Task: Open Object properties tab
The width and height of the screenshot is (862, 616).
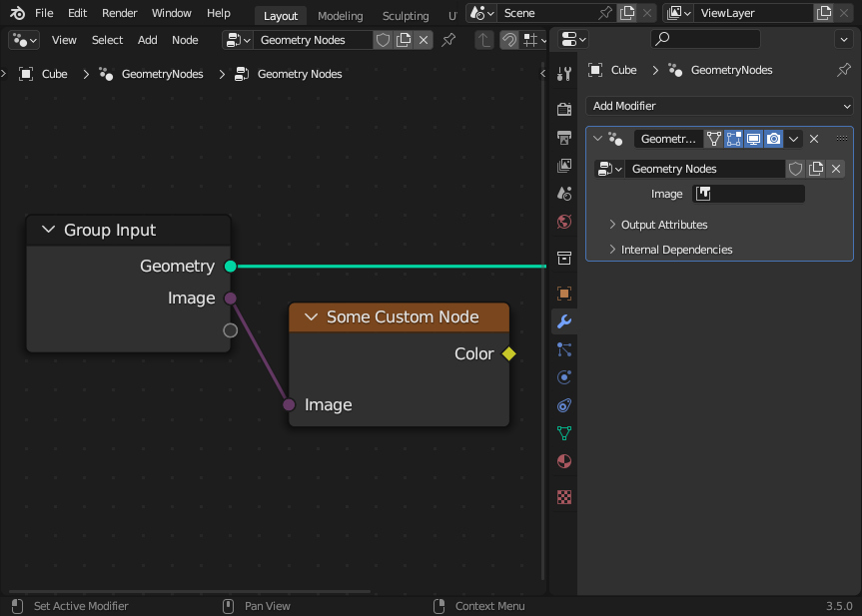Action: pyautogui.click(x=564, y=294)
